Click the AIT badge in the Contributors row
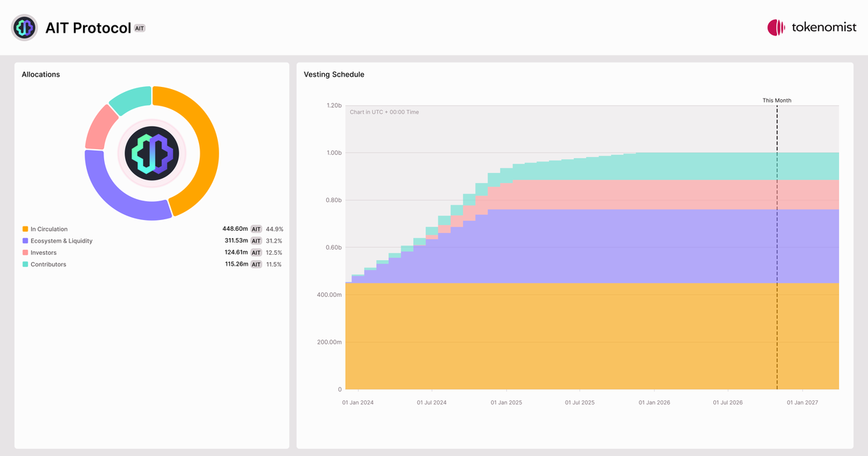The image size is (868, 456). (x=256, y=265)
